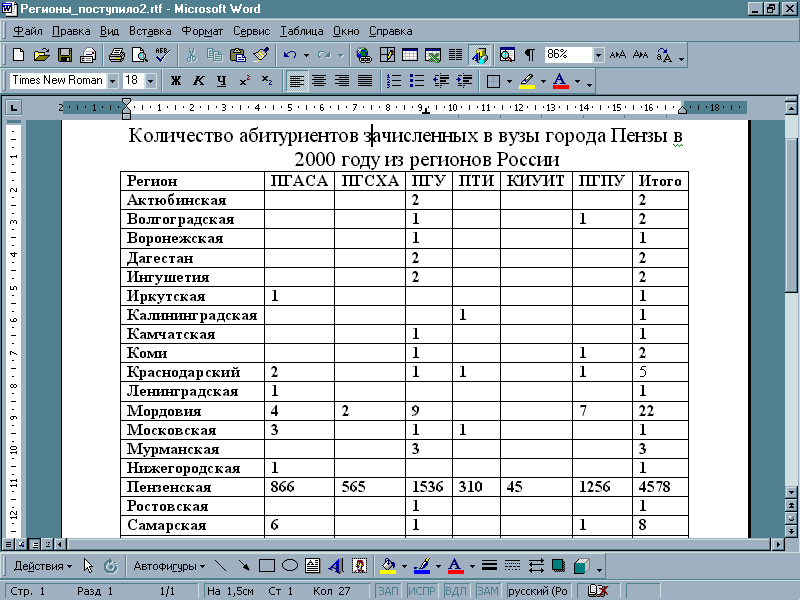
Task: Insert a Microsoft Excel worksheet
Action: [x=433, y=55]
